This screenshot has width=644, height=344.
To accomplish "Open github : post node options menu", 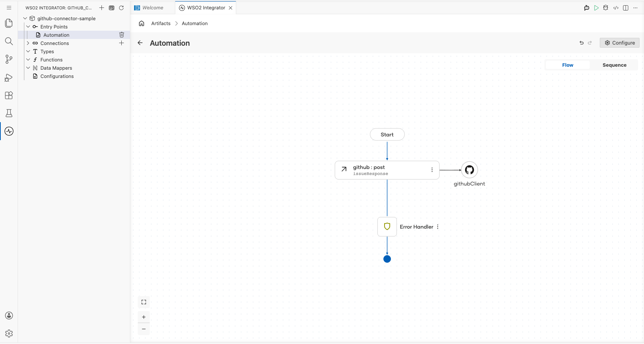I will point(432,170).
